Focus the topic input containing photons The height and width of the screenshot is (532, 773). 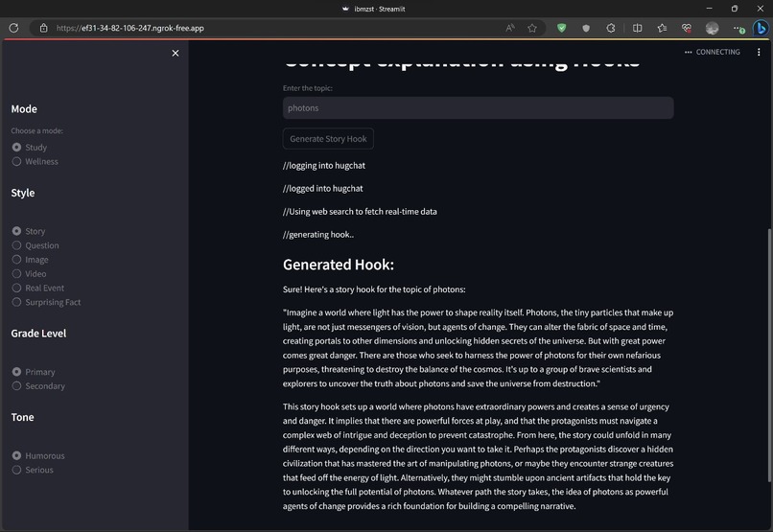tap(478, 108)
